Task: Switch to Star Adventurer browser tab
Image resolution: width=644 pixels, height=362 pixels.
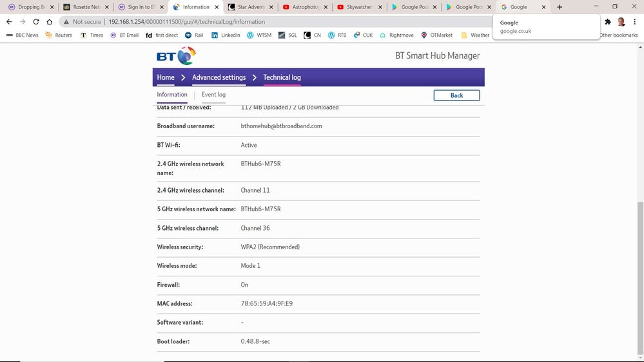Action: tap(251, 7)
